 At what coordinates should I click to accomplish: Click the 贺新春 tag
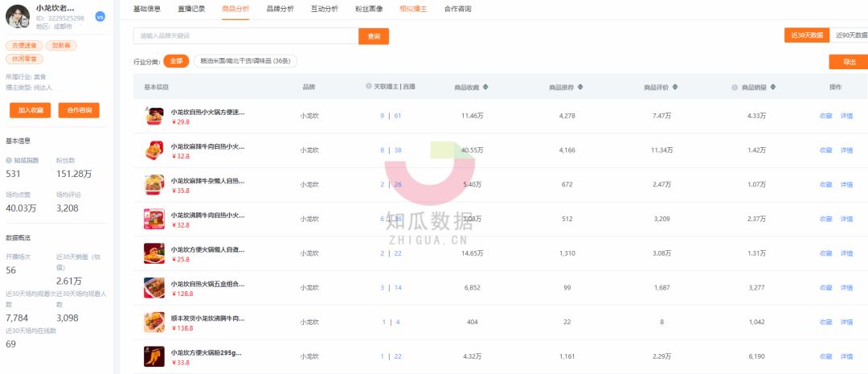[61, 45]
